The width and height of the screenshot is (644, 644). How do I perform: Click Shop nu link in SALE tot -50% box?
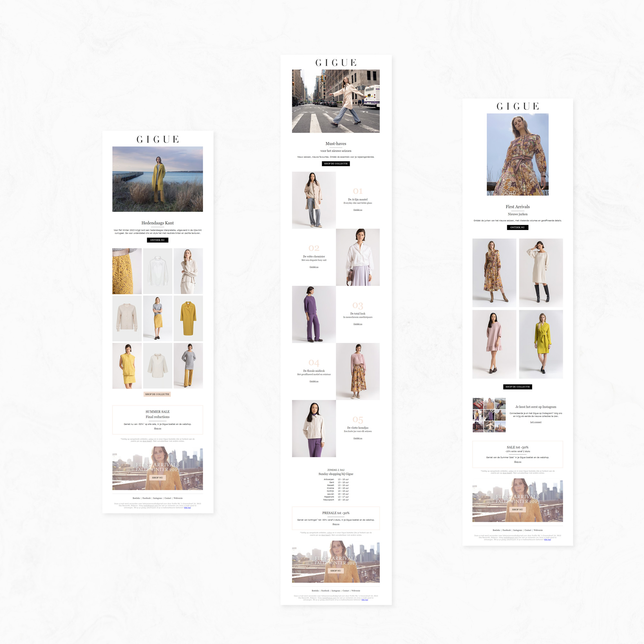tap(517, 462)
